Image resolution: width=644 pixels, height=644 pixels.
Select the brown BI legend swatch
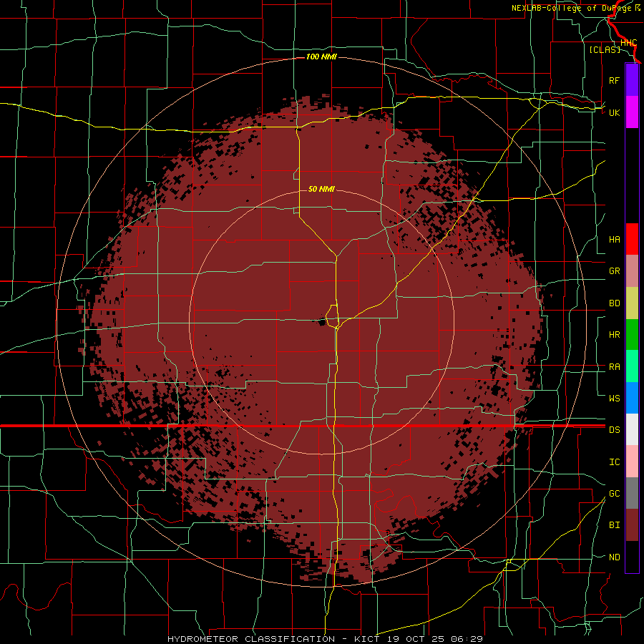[x=632, y=525]
